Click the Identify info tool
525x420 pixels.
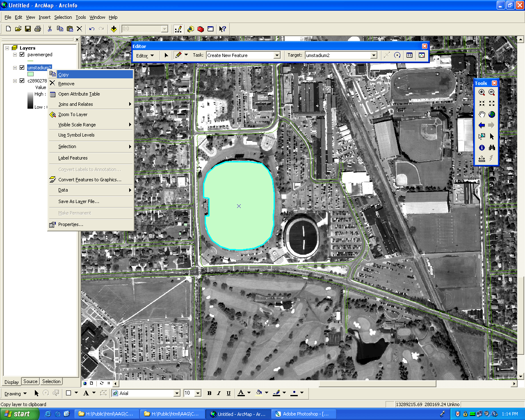pyautogui.click(x=482, y=148)
